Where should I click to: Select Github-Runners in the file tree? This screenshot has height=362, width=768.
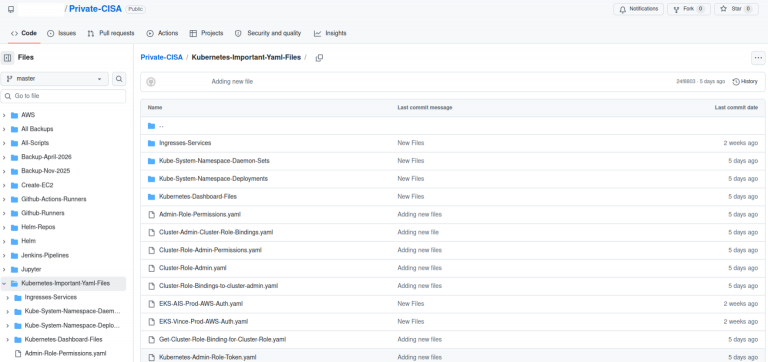[43, 213]
